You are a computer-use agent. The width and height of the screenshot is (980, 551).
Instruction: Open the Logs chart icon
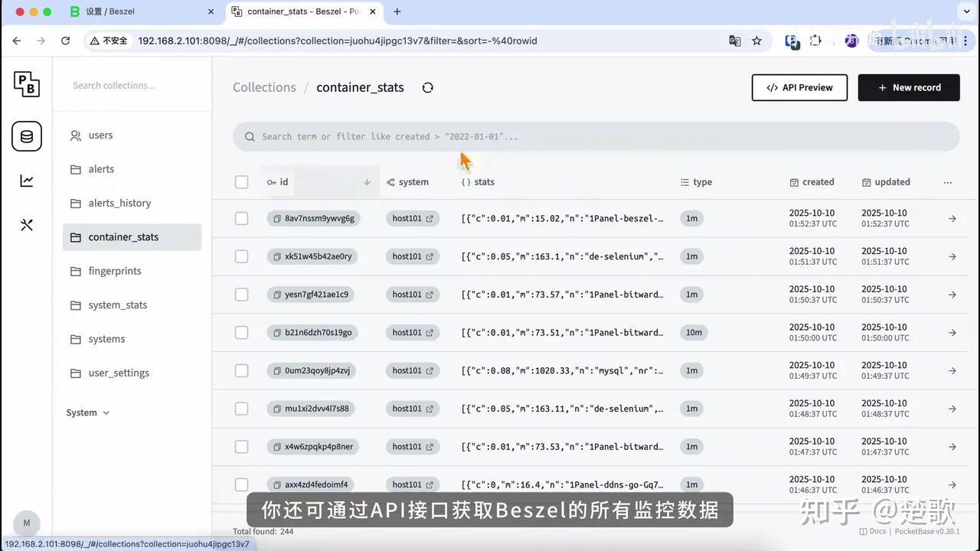point(27,181)
